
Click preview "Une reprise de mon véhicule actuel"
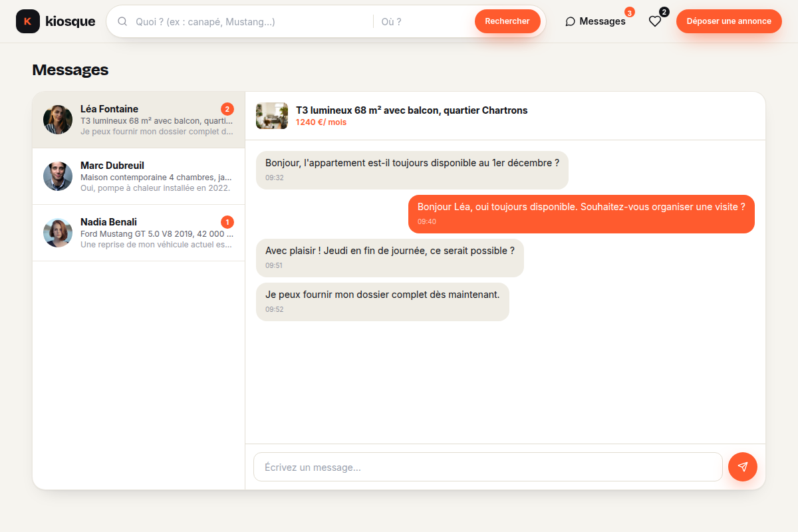click(x=157, y=245)
